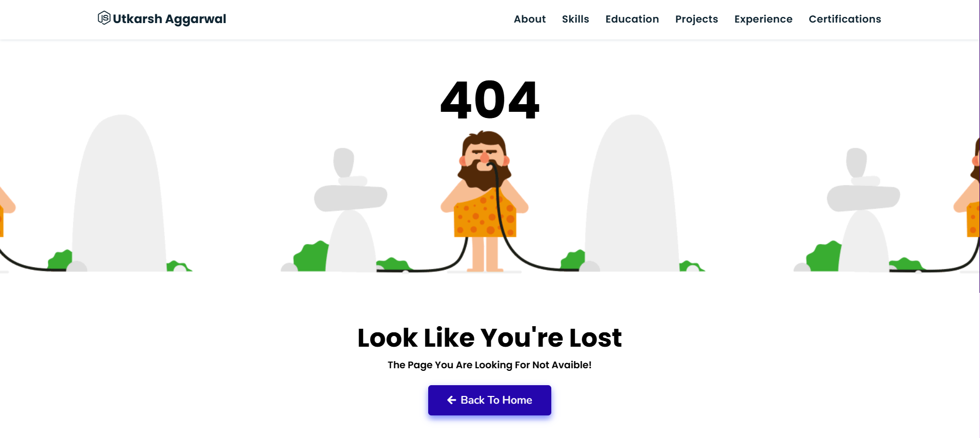Image resolution: width=980 pixels, height=438 pixels.
Task: Click the left arrow icon in button
Action: [x=451, y=400]
